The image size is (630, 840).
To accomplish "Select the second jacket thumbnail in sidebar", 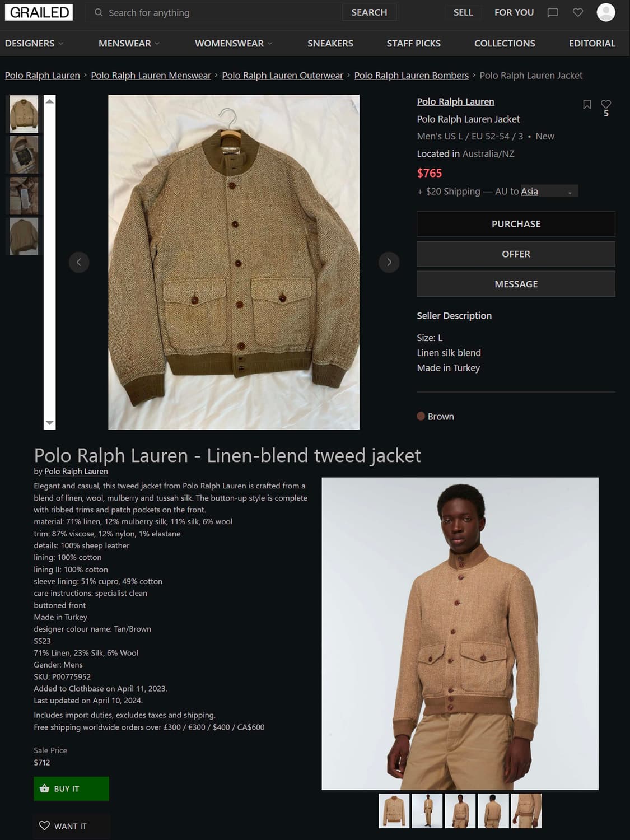I will click(x=24, y=155).
